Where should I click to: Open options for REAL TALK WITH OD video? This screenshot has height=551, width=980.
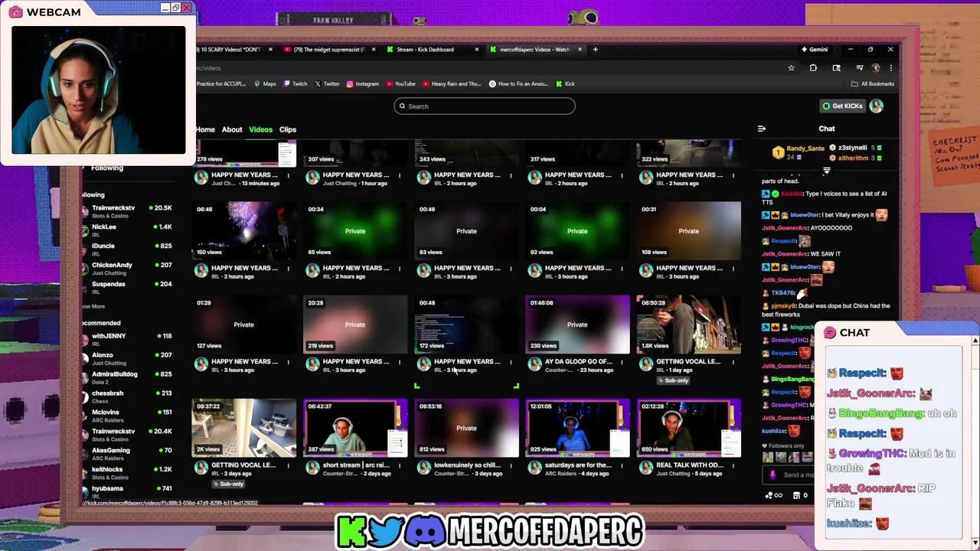click(733, 465)
